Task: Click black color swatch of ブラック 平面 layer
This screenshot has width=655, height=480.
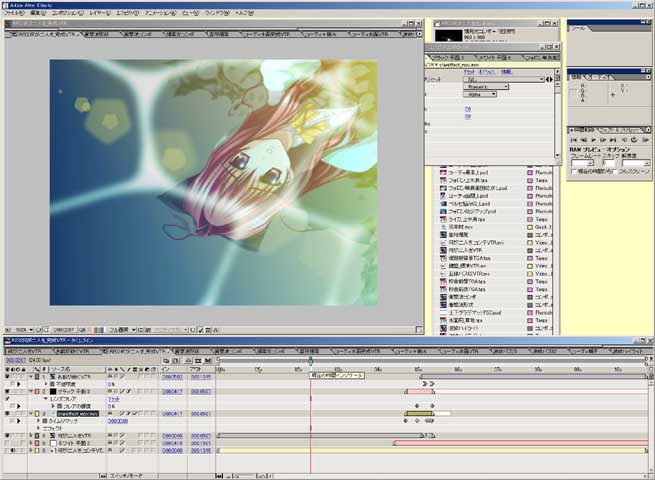Action: [x=53, y=392]
